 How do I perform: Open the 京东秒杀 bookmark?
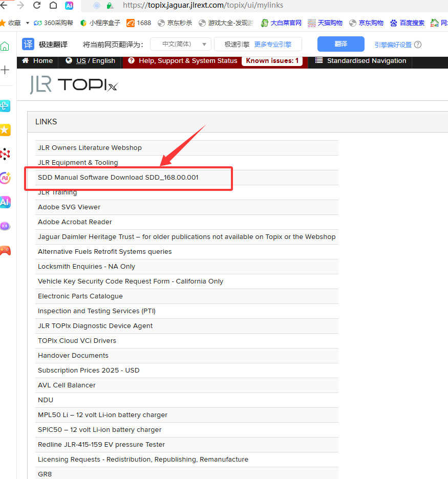[175, 23]
